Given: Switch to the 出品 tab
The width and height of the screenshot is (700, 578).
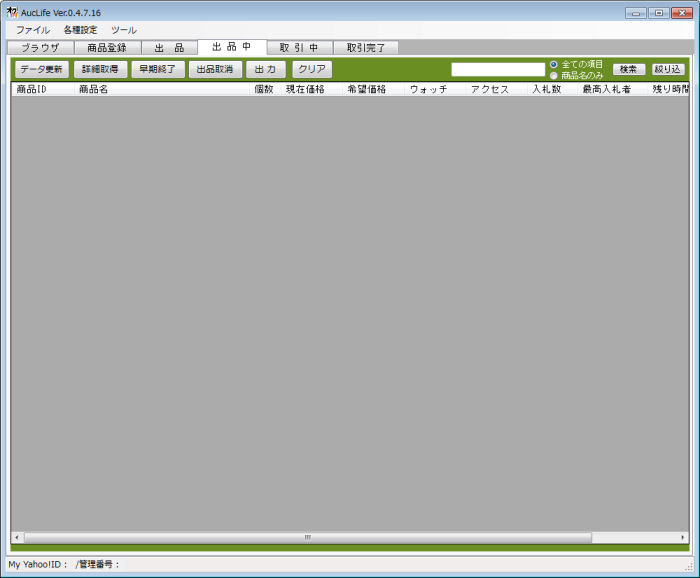Looking at the screenshot, I should (169, 48).
